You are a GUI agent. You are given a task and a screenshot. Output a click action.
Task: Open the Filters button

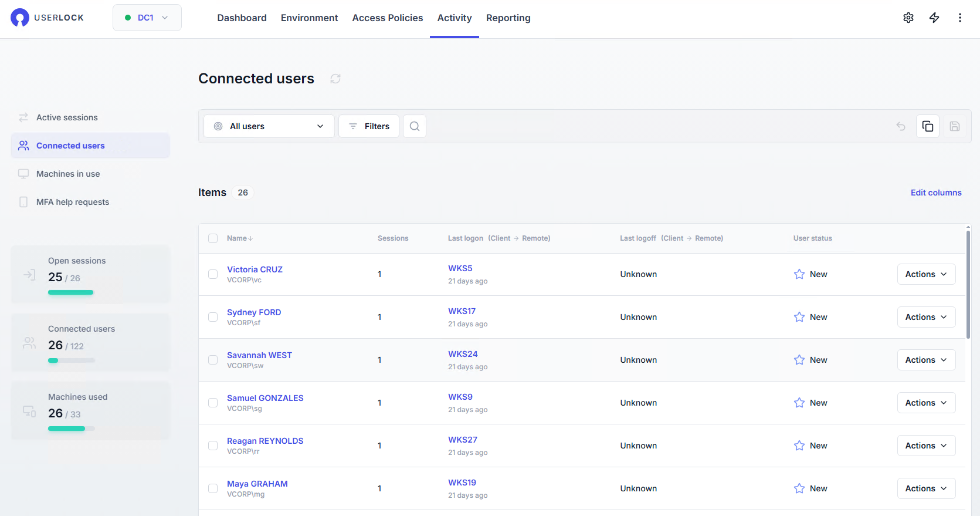368,126
